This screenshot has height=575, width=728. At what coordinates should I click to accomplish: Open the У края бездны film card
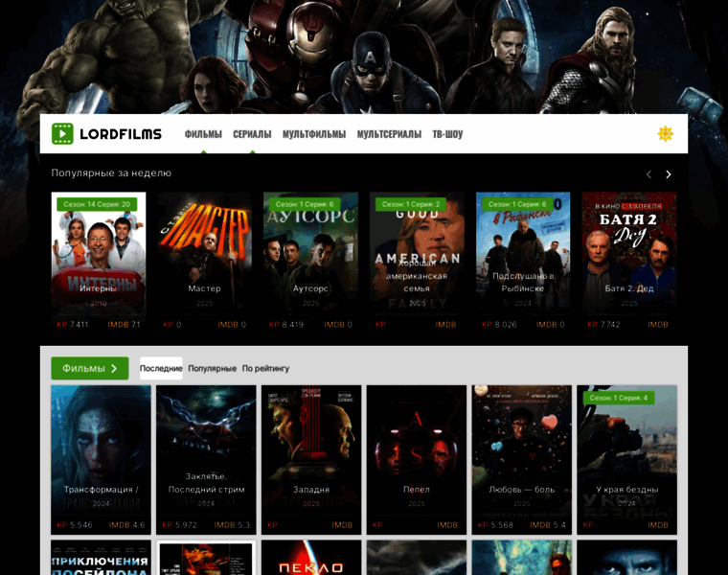pos(626,460)
